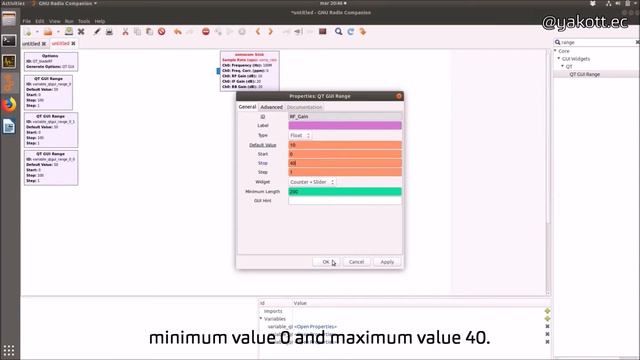
Task: Open Firefox from the Ubuntu dock
Action: click(9, 104)
